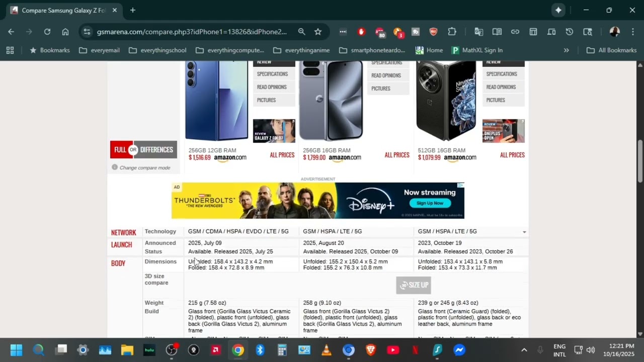Open the smartphoneteardown bookmarks folder
The image size is (644, 362).
click(x=372, y=50)
